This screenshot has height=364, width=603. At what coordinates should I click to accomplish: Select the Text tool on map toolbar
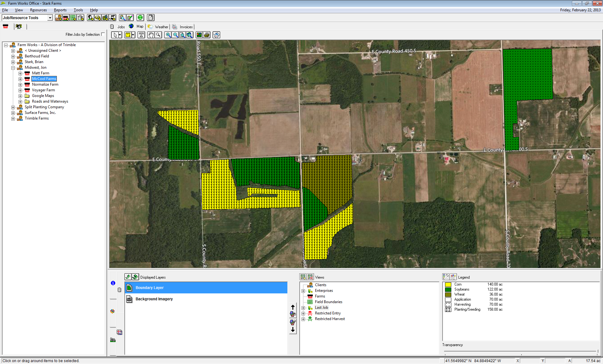[141, 35]
